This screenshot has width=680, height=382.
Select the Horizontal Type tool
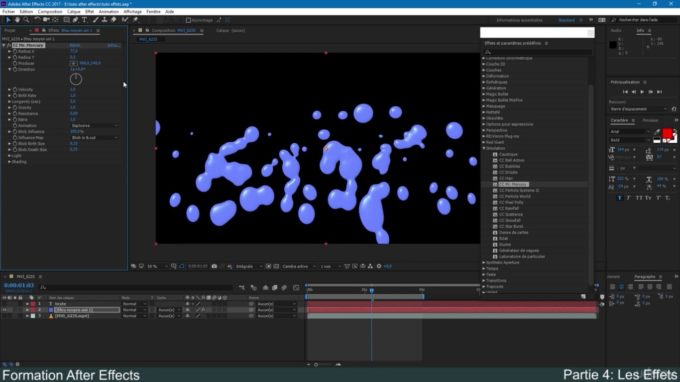click(85, 20)
